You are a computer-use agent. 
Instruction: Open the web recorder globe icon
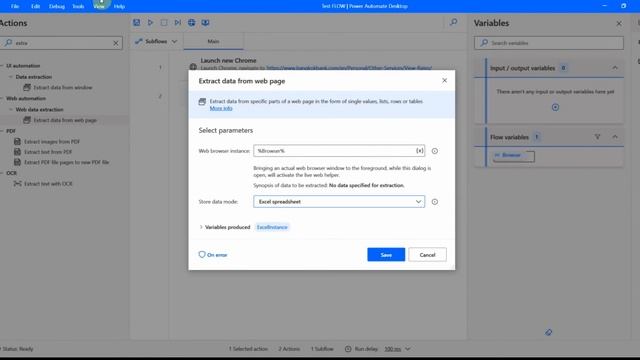click(x=191, y=22)
